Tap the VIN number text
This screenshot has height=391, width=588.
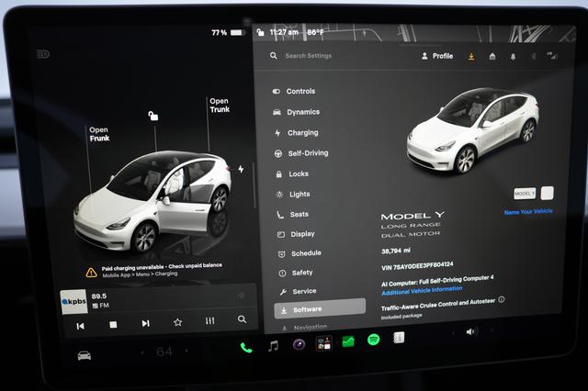(x=417, y=266)
